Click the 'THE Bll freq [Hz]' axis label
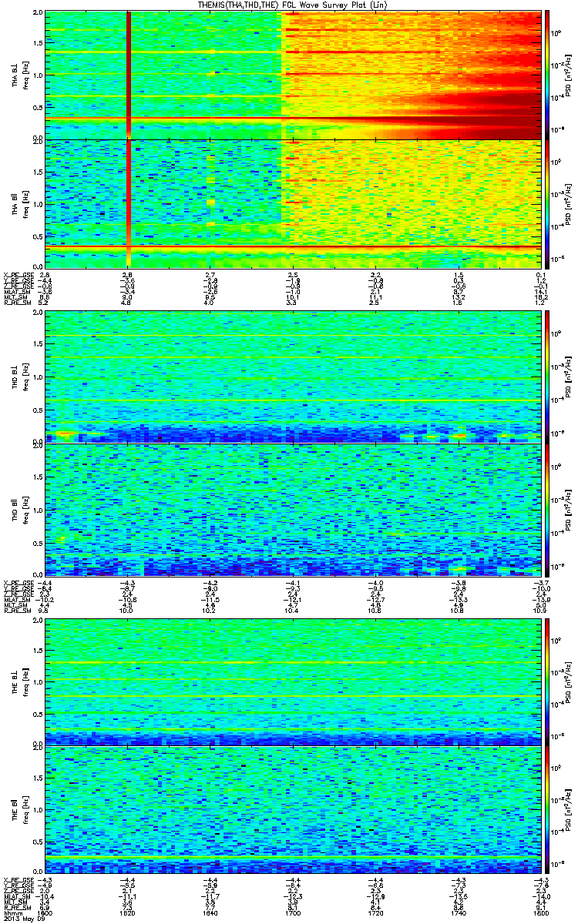Screen dimensions: 578x924 pyautogui.click(x=18, y=810)
